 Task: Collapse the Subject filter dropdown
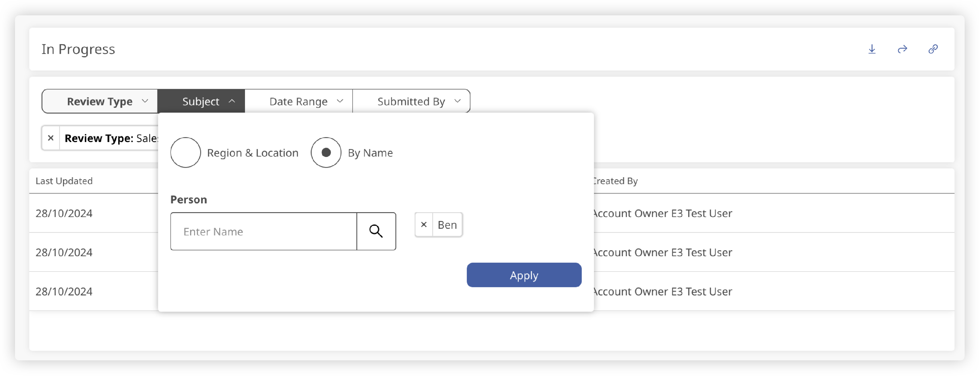click(201, 101)
